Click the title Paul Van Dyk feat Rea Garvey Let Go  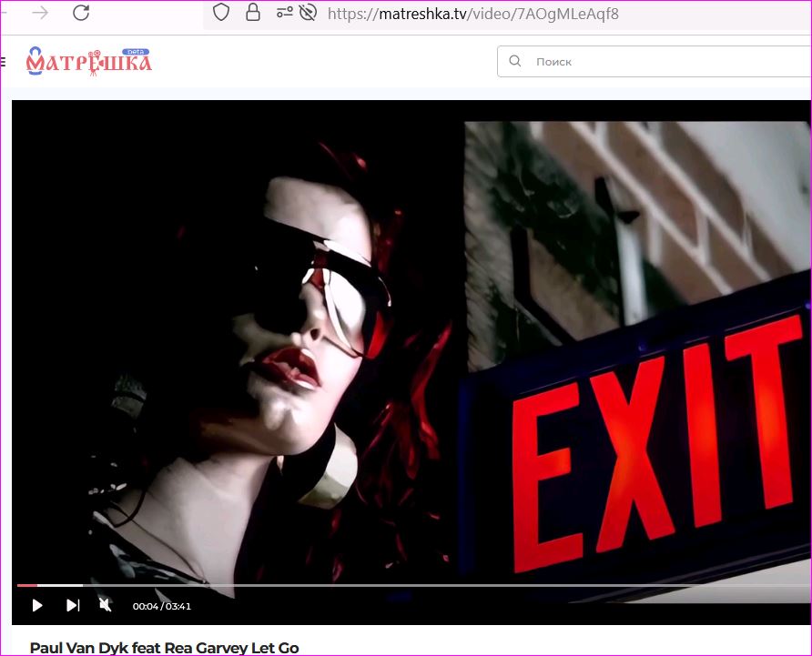(x=164, y=648)
